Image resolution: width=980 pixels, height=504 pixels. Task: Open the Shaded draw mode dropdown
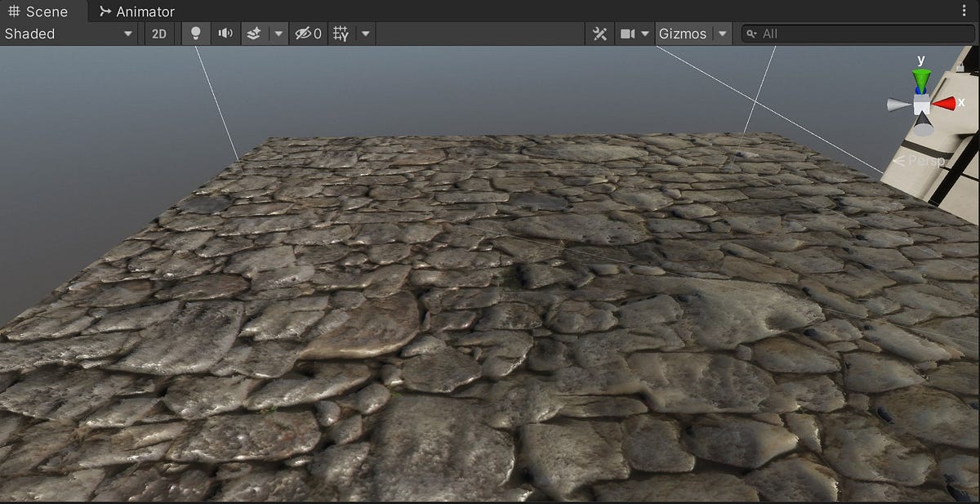coord(69,33)
